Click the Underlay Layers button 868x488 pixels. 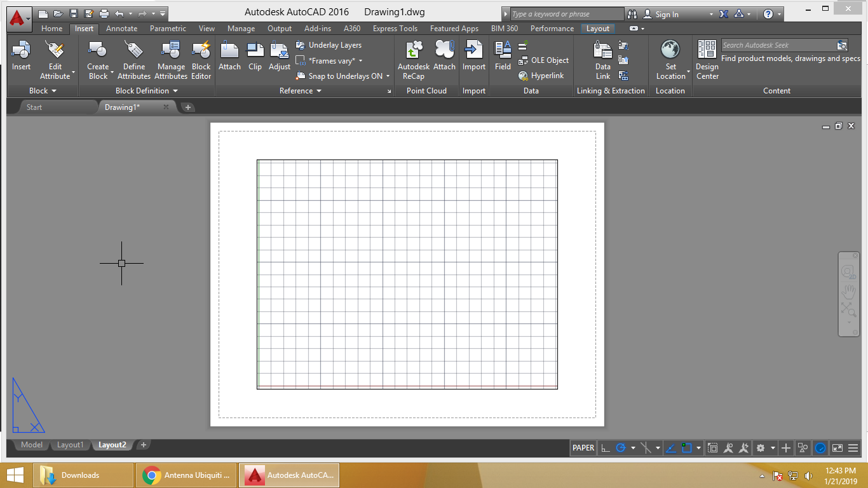pyautogui.click(x=329, y=45)
